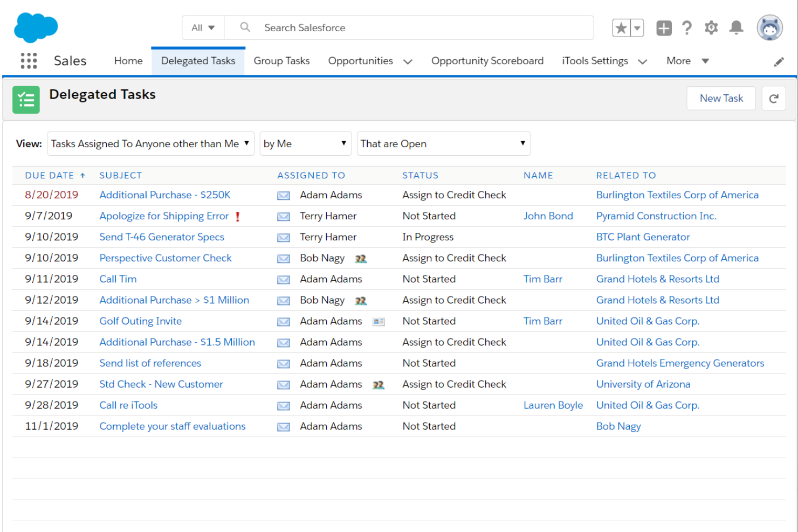Refresh the task list with the refresh icon
Screen dimensions: 798x532
[774, 98]
